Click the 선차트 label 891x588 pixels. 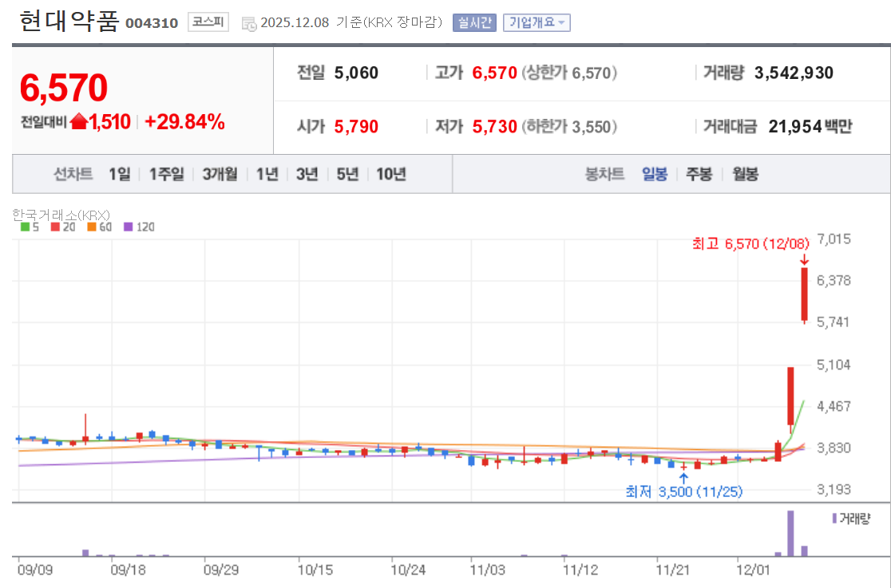73,174
